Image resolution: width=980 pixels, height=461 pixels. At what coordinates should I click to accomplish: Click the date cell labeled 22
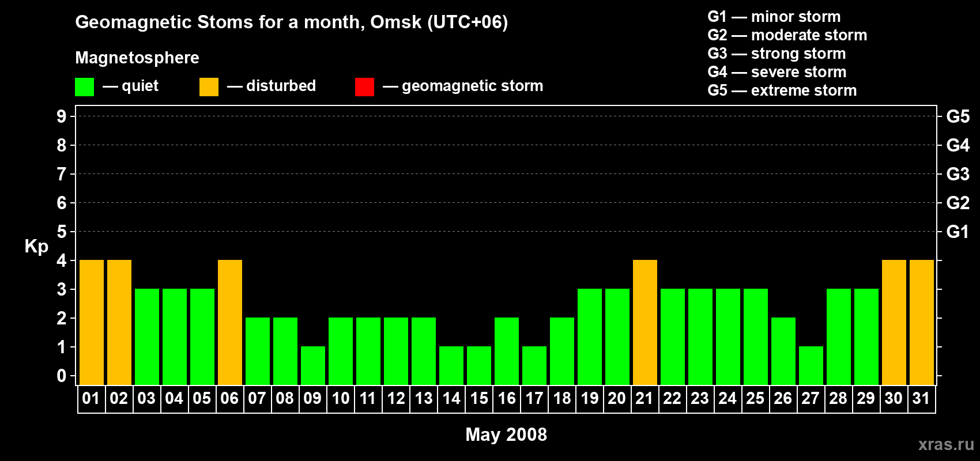pyautogui.click(x=673, y=399)
